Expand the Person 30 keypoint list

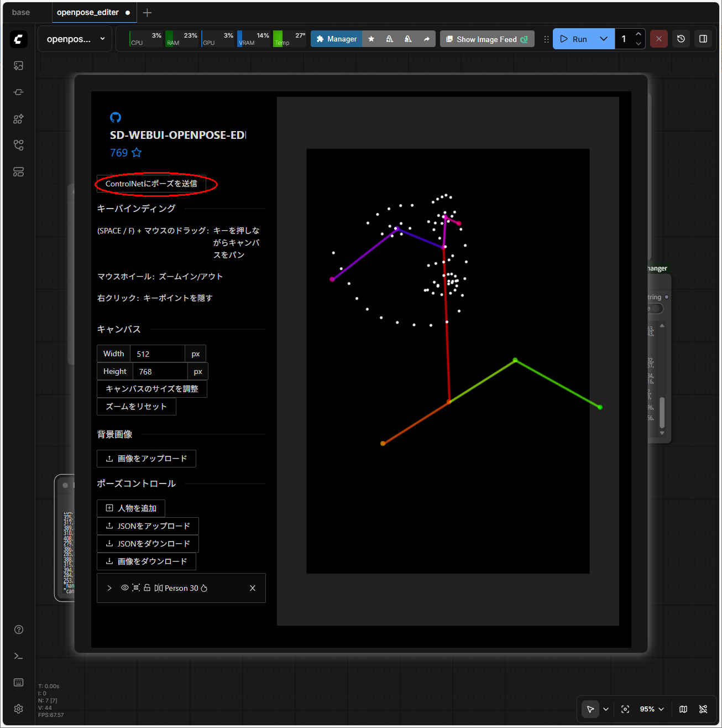pos(109,588)
